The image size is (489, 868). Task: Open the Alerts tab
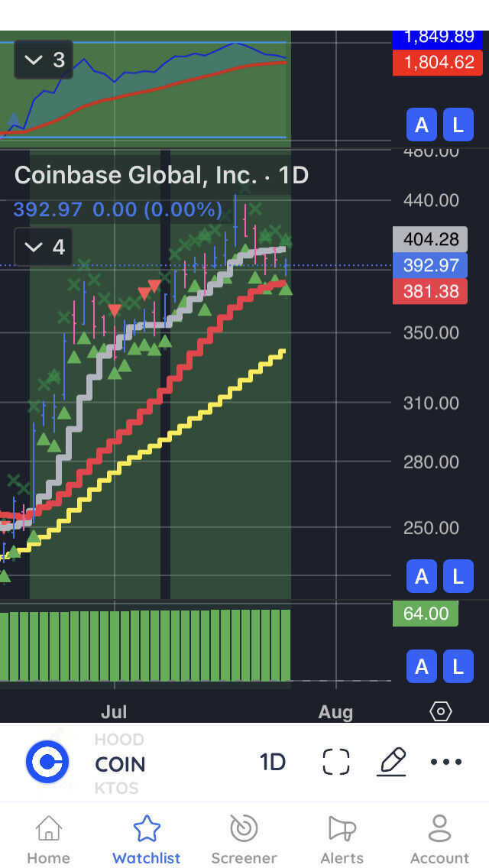pos(342,839)
